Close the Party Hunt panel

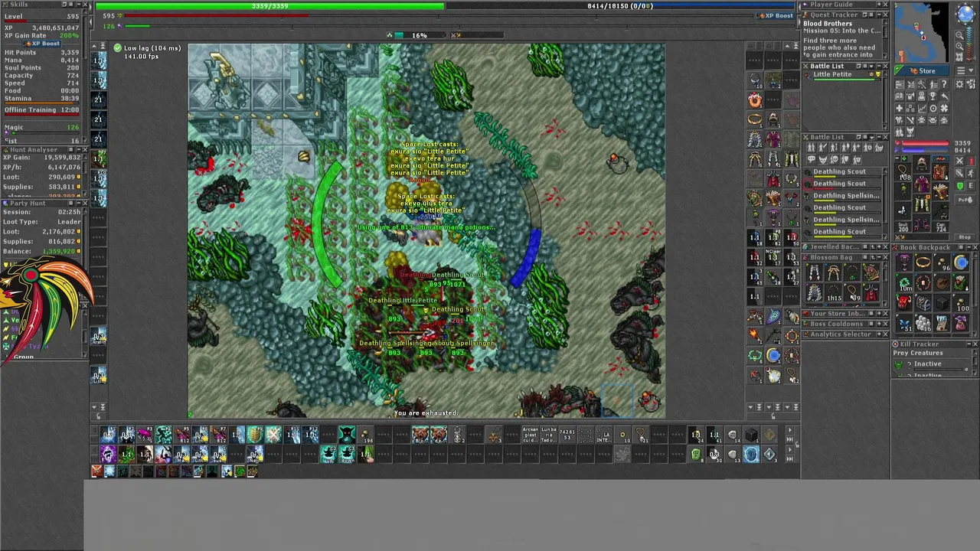click(84, 204)
